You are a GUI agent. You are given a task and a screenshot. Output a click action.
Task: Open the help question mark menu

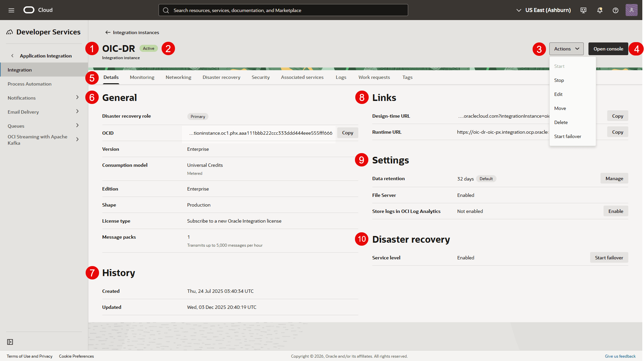[615, 10]
